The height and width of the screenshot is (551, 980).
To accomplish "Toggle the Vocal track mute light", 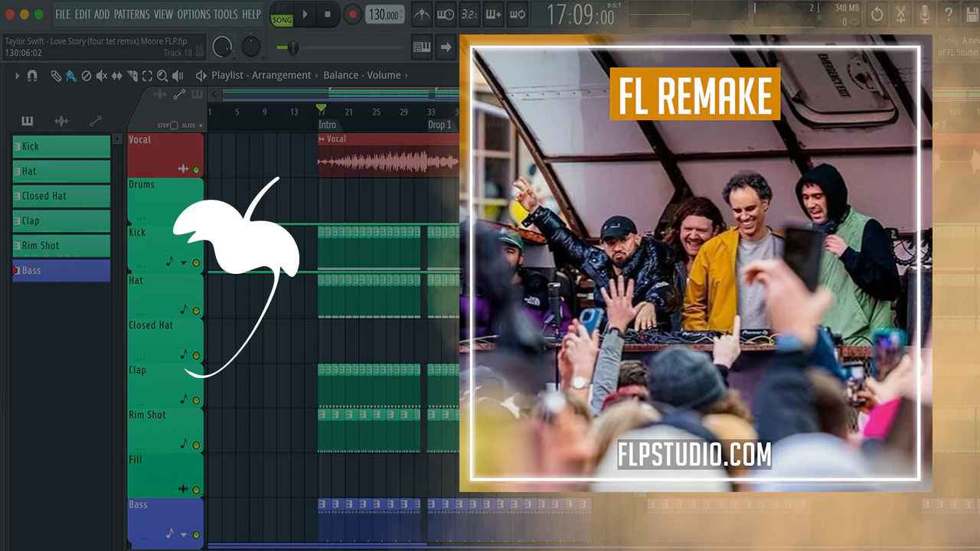I will point(196,170).
